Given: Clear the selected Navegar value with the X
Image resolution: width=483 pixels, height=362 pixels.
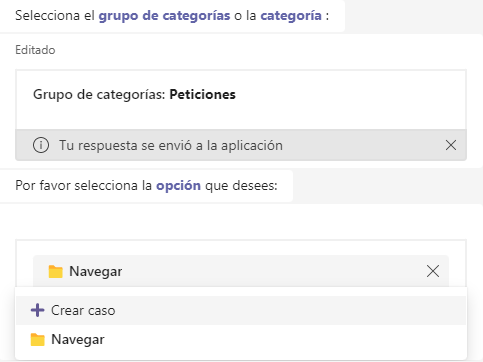Looking at the screenshot, I should point(433,271).
